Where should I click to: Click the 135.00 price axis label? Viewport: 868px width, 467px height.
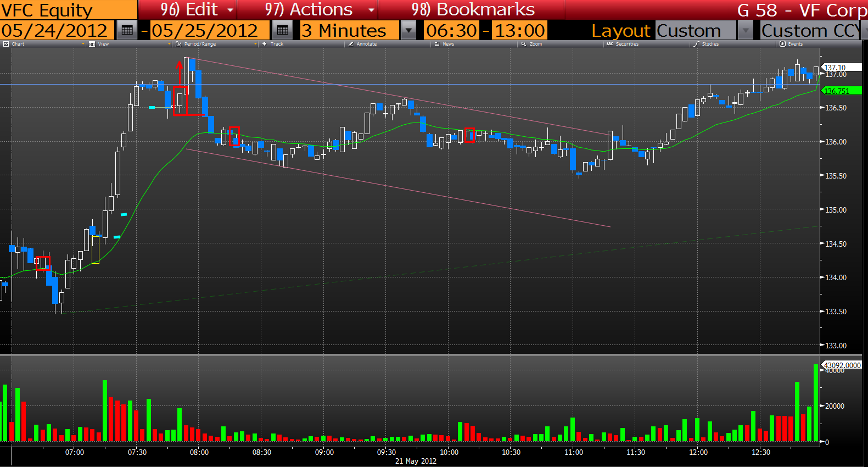(836, 210)
